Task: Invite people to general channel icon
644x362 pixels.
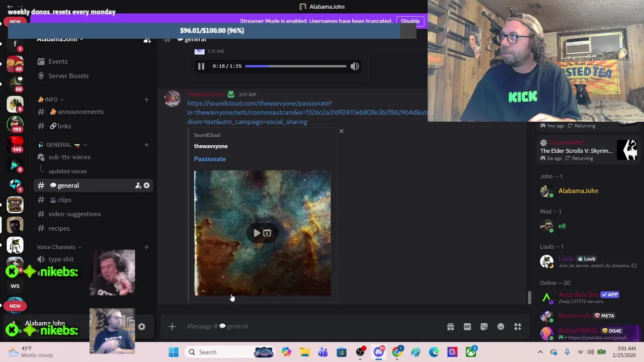Action: pyautogui.click(x=138, y=186)
